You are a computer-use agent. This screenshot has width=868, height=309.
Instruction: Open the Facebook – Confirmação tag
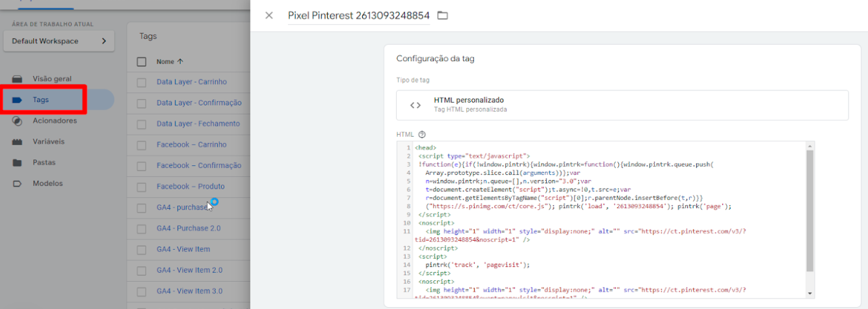click(x=199, y=165)
